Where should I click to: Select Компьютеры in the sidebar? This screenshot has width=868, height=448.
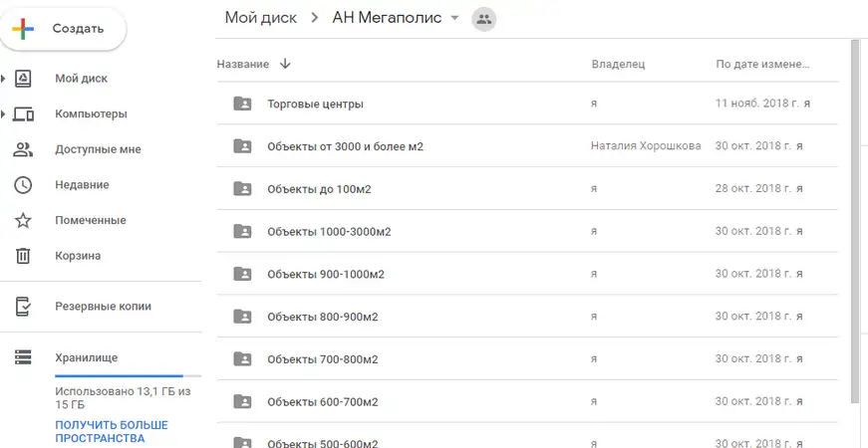[x=91, y=113]
